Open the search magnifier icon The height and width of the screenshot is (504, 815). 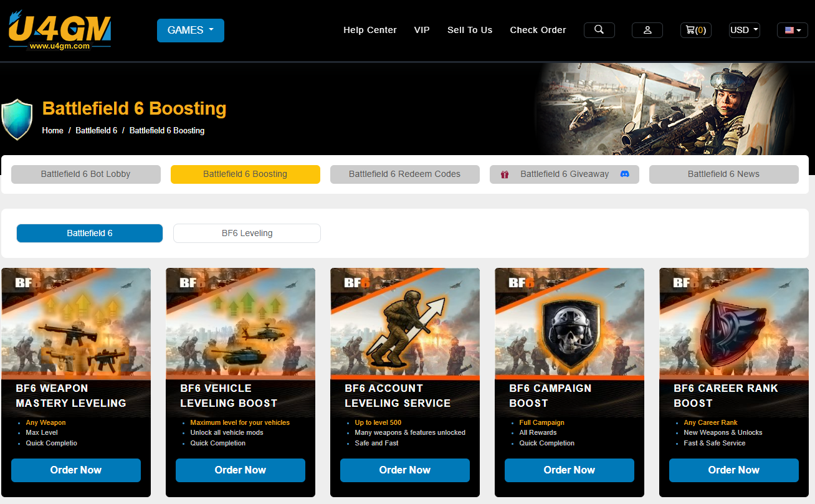599,30
